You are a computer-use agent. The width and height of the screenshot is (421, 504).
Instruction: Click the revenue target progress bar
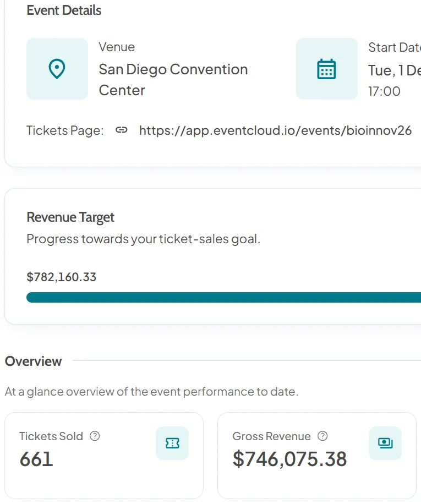point(223,297)
